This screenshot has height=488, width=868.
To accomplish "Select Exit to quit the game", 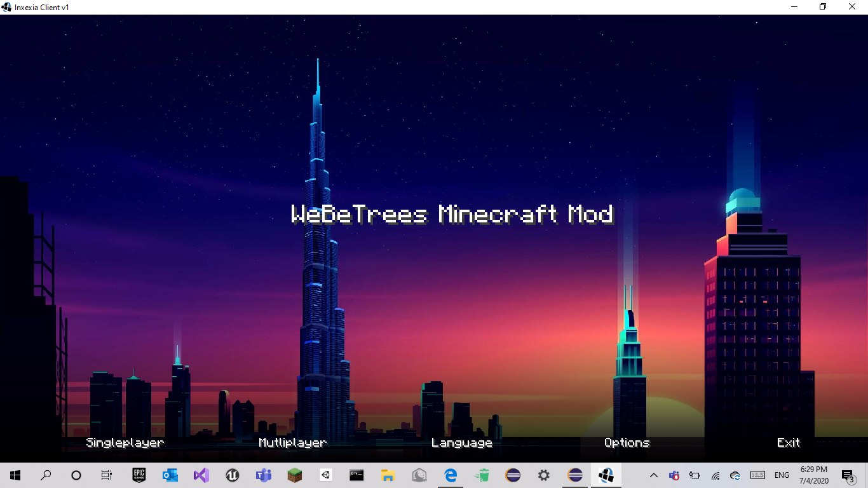I will (x=789, y=443).
